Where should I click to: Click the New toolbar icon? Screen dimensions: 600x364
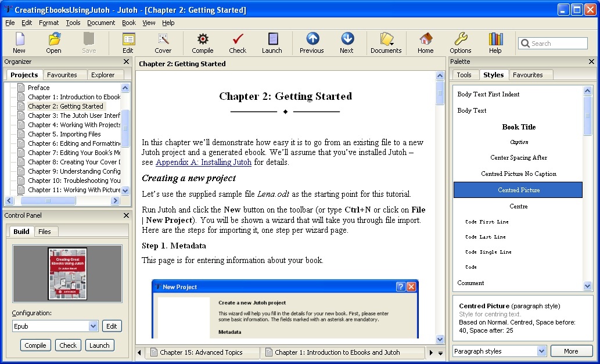(19, 42)
